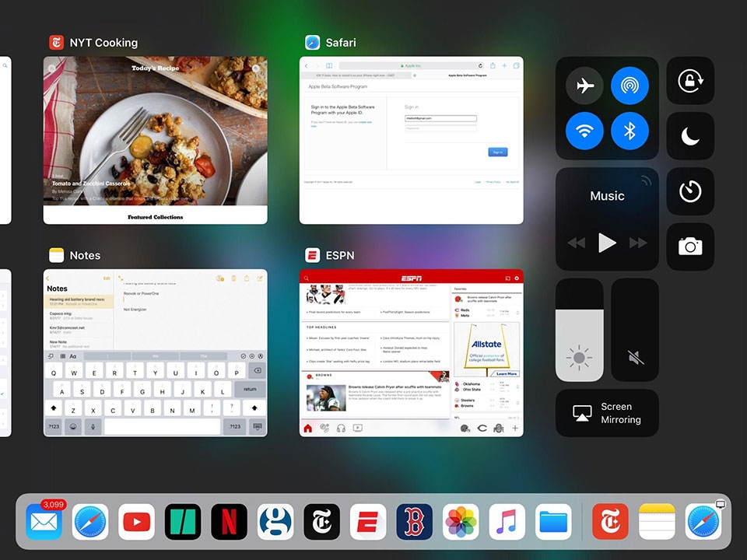This screenshot has width=747, height=560.
Task: Turn off Bluetooth in Control Center
Action: point(630,131)
